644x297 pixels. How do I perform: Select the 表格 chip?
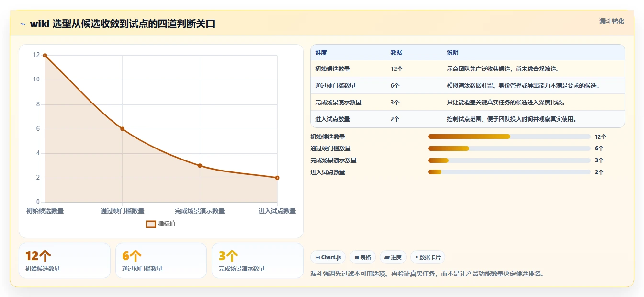(x=362, y=257)
